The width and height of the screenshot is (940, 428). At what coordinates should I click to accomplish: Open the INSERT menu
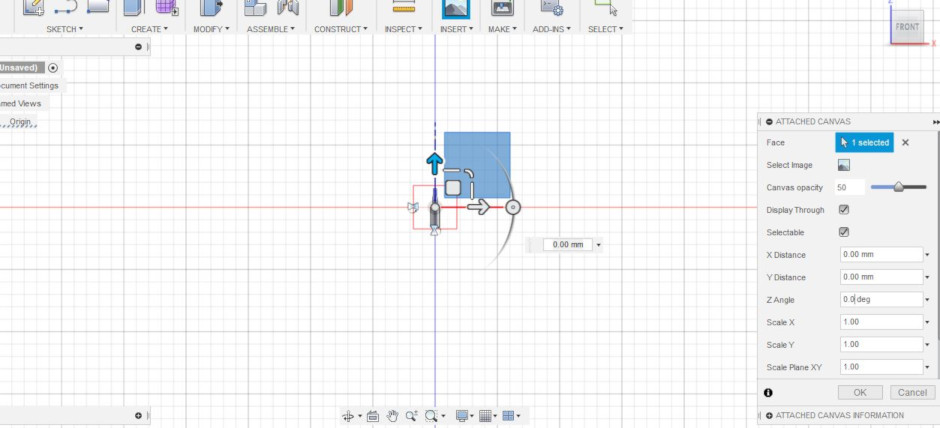[456, 29]
